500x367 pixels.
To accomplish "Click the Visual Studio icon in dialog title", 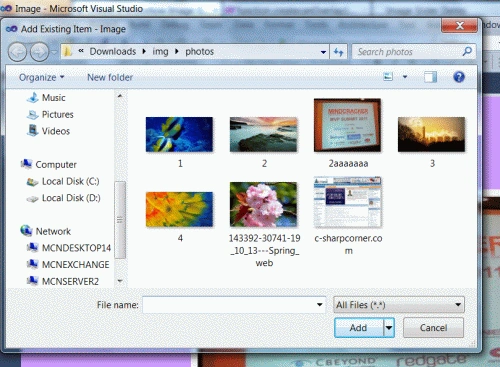I will click(12, 29).
